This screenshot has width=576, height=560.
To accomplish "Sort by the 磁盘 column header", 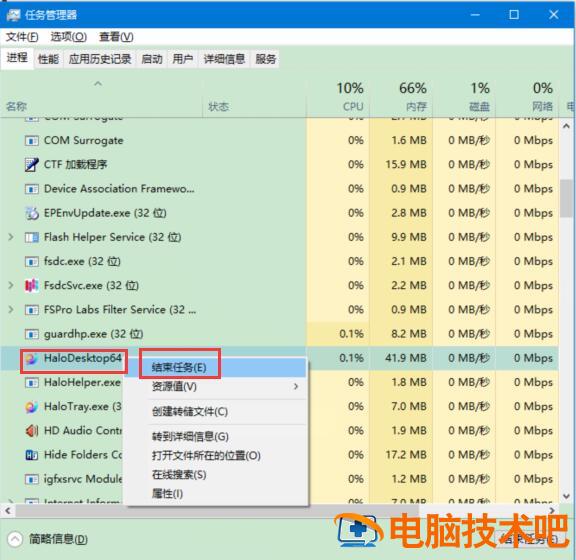I will click(x=464, y=97).
